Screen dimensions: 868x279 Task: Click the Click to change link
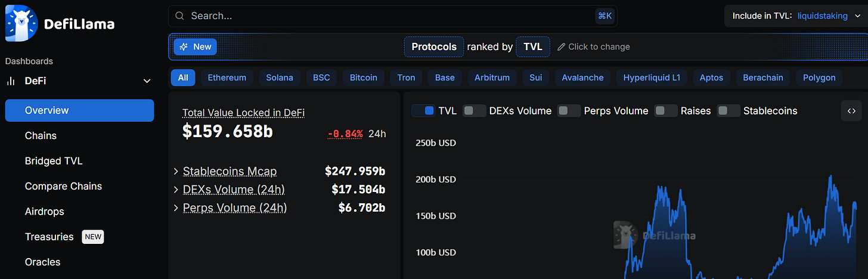[x=599, y=46]
